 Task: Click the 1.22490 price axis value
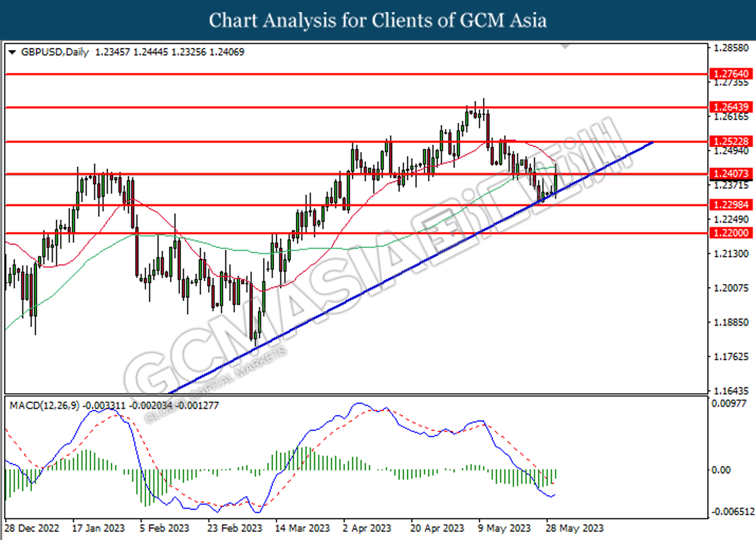[x=731, y=219]
